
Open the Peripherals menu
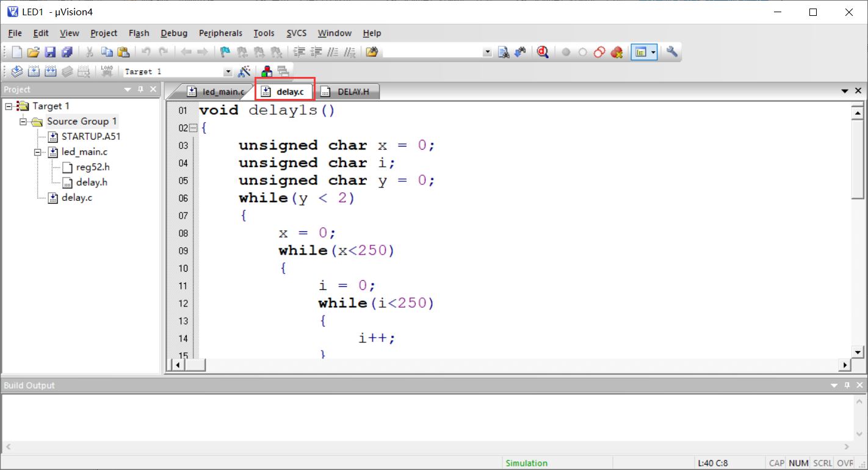pos(220,33)
